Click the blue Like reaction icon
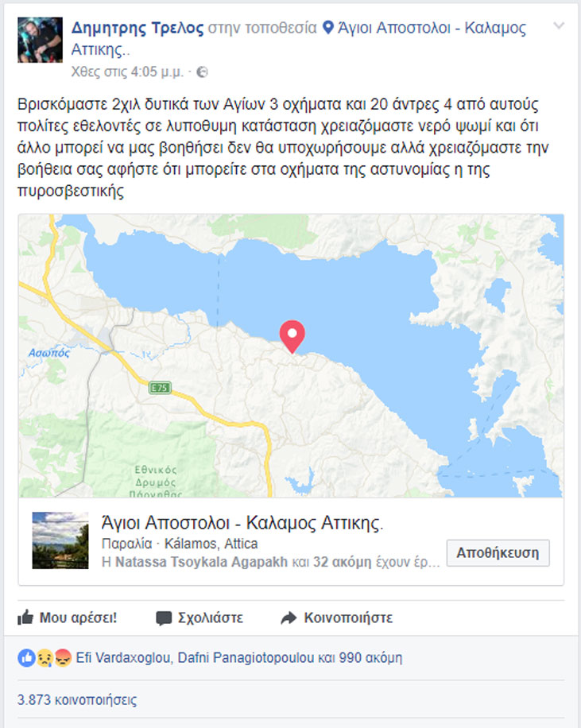This screenshot has height=728, width=581. (x=26, y=658)
